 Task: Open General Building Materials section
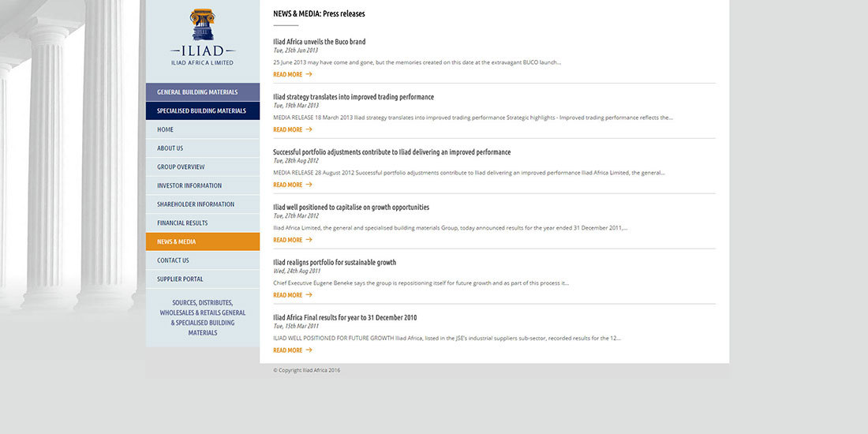coord(202,92)
